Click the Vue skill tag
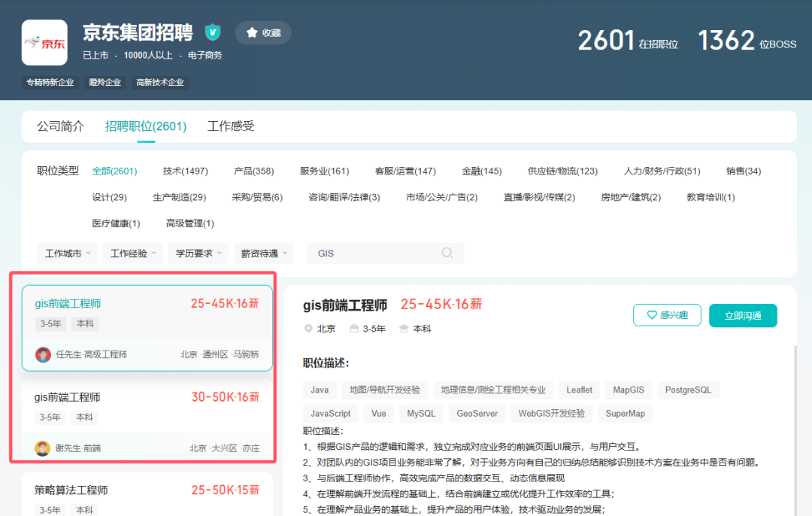Screen dimensions: 812x516 click(378, 414)
